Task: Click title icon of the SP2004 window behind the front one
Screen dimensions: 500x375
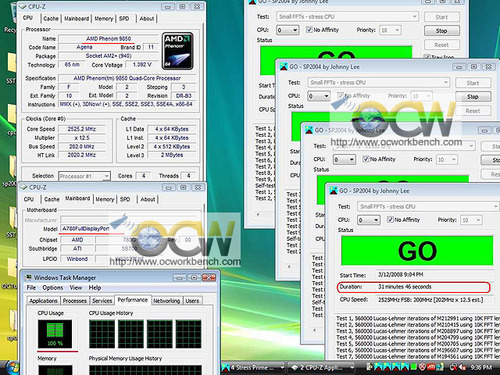Action: (x=309, y=130)
